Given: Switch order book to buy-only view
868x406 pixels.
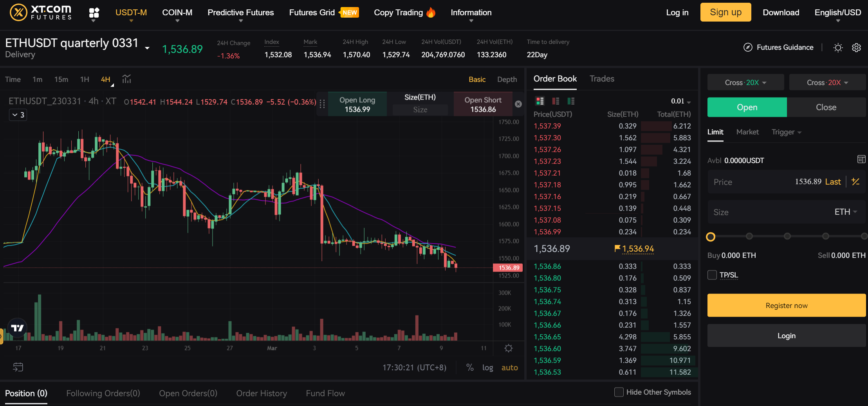Looking at the screenshot, I should [571, 101].
